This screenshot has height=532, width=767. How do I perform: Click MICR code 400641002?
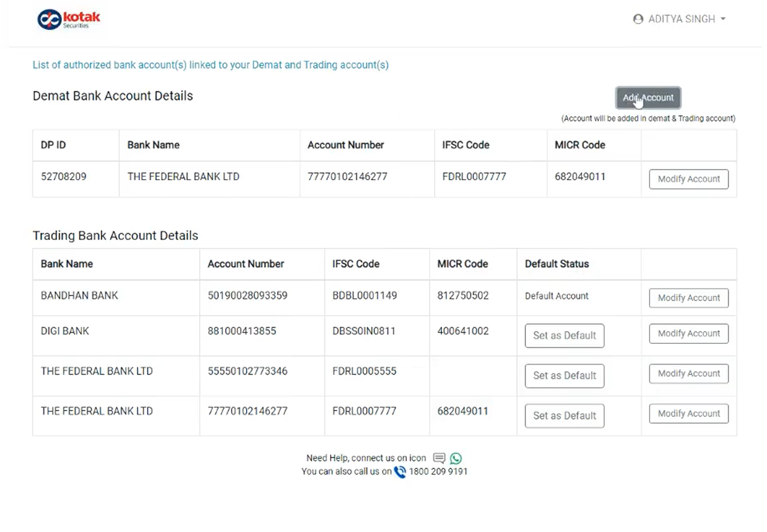tap(463, 331)
